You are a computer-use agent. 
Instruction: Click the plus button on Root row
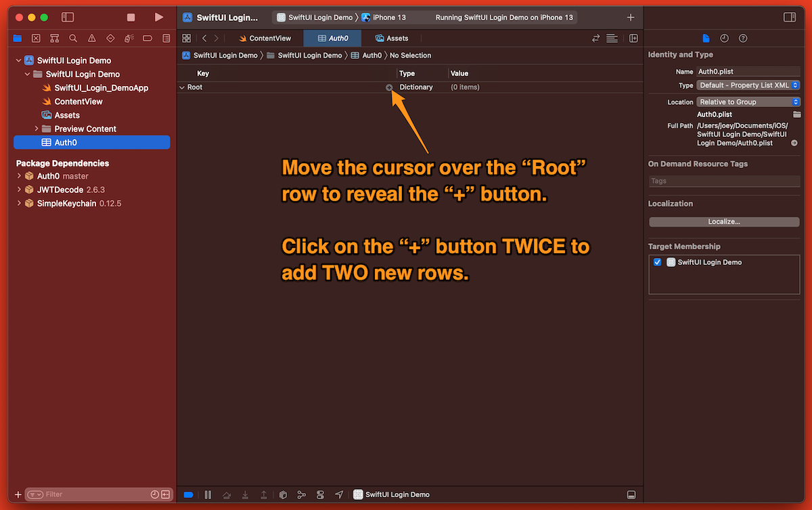(389, 87)
